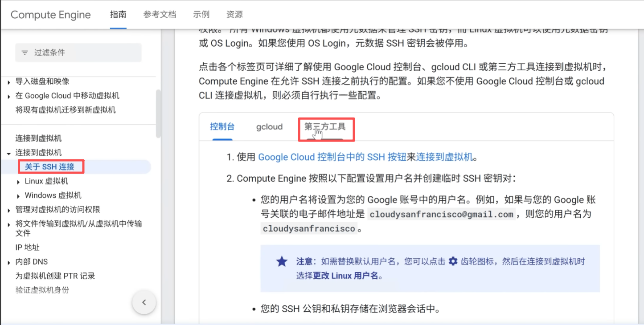Click the 过滤条件 filter input field

click(x=85, y=53)
